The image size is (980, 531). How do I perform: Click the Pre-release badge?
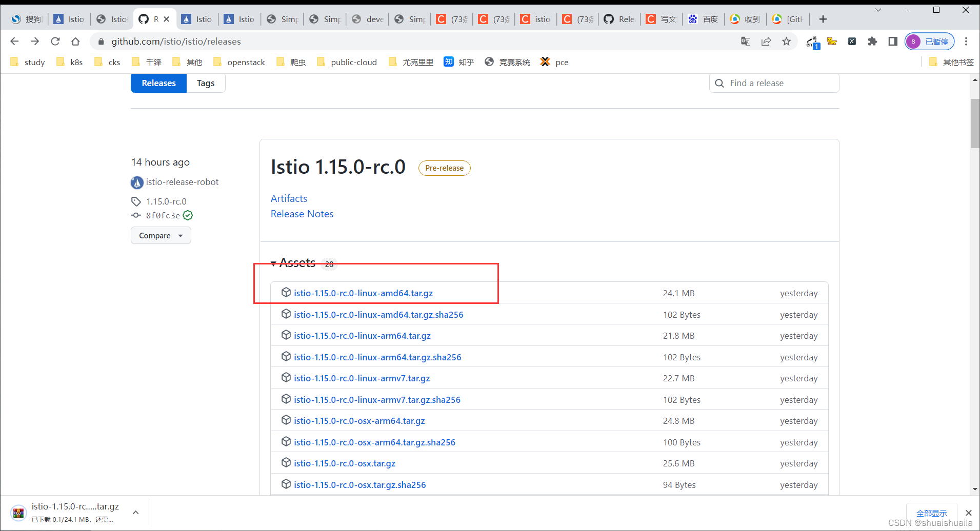coord(444,168)
